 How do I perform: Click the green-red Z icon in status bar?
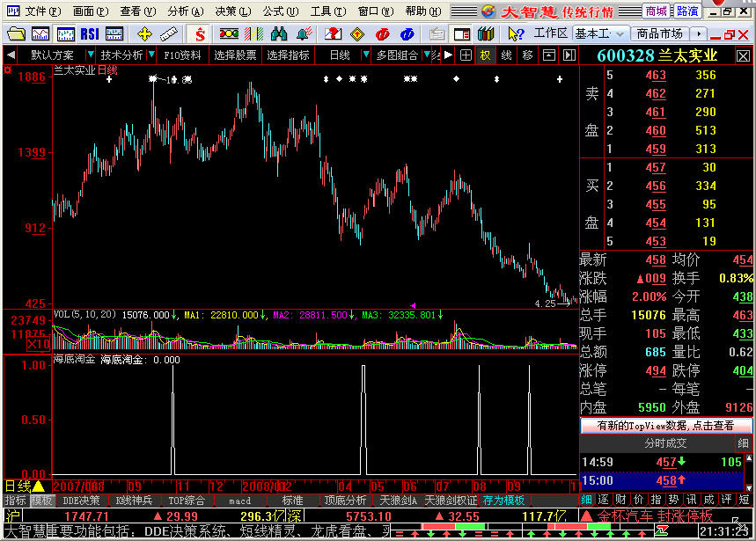(662, 530)
